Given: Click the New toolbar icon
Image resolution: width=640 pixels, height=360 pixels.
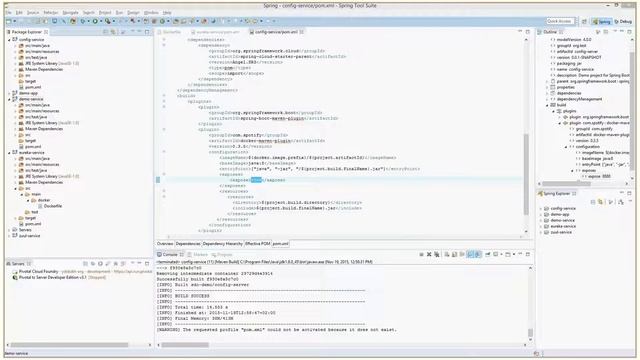Looking at the screenshot, I should coord(8,21).
